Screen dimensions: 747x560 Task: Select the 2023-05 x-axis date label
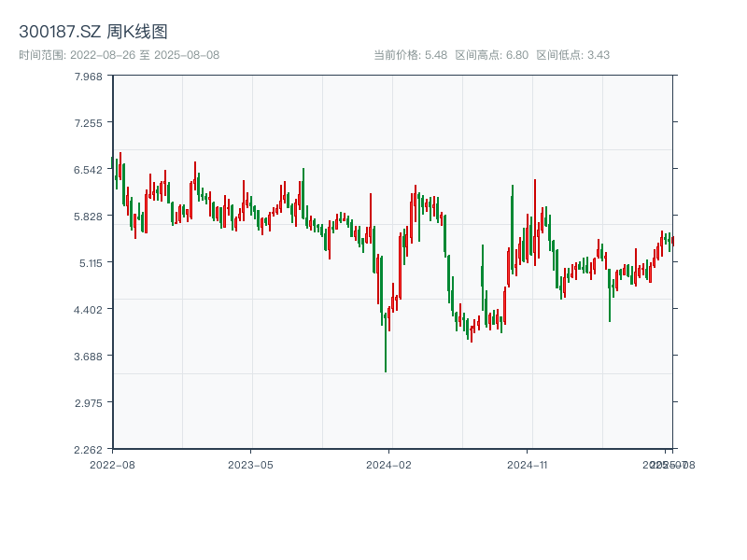tap(250, 464)
